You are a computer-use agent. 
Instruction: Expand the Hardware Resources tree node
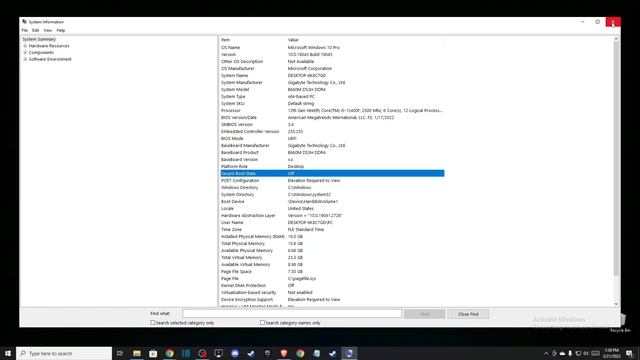coord(25,46)
